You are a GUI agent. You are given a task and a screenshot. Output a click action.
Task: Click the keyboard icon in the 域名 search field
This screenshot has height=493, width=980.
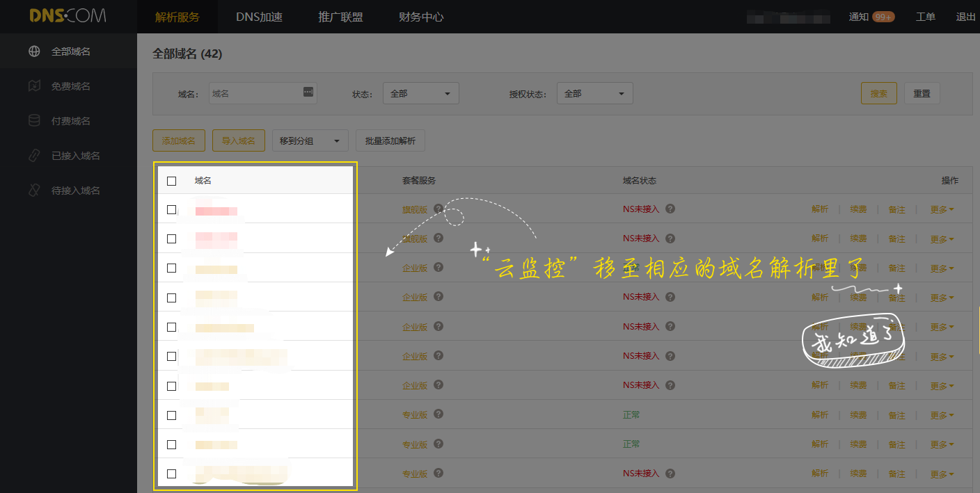click(308, 92)
